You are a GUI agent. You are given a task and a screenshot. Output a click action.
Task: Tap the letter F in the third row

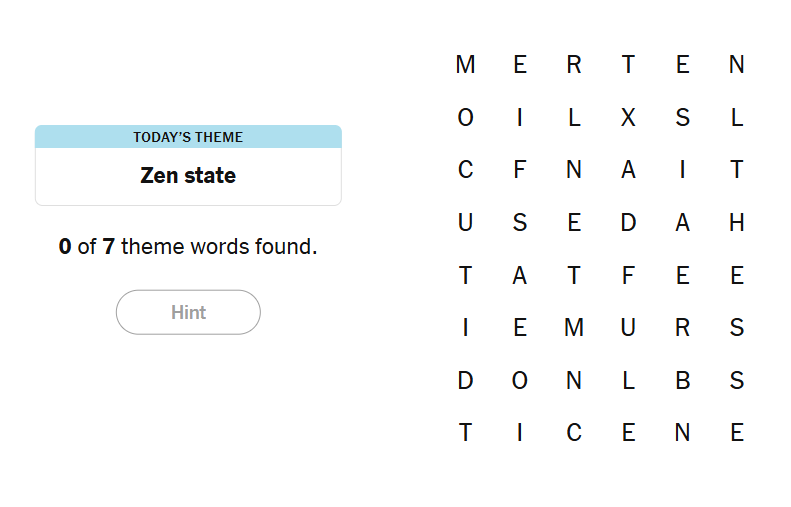point(519,170)
